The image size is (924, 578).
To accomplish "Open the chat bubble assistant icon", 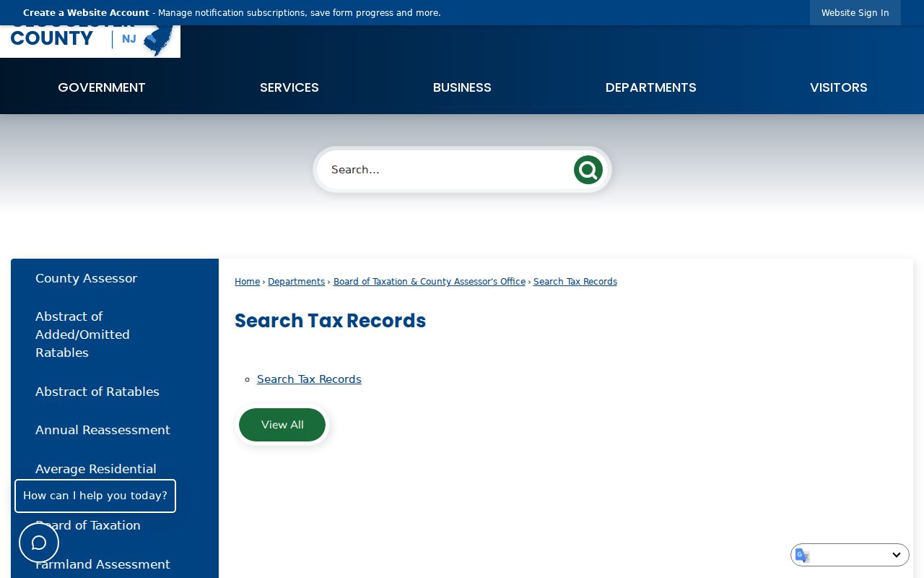I will (39, 543).
